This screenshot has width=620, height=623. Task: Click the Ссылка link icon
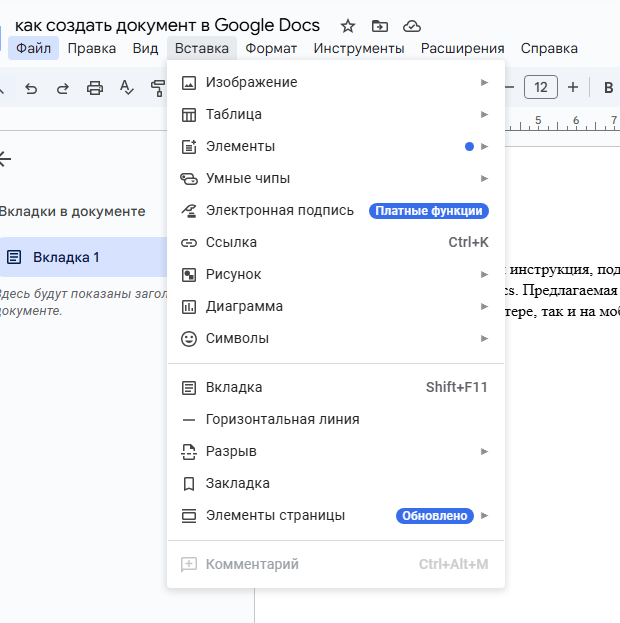(189, 243)
